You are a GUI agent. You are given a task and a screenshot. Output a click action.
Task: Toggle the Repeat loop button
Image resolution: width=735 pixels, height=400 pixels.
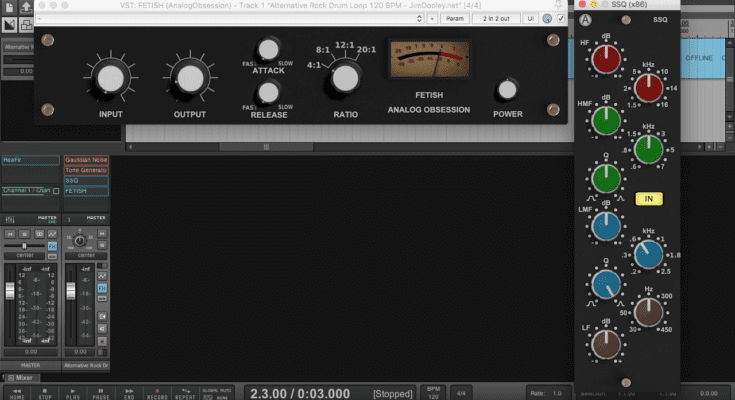[x=186, y=391]
